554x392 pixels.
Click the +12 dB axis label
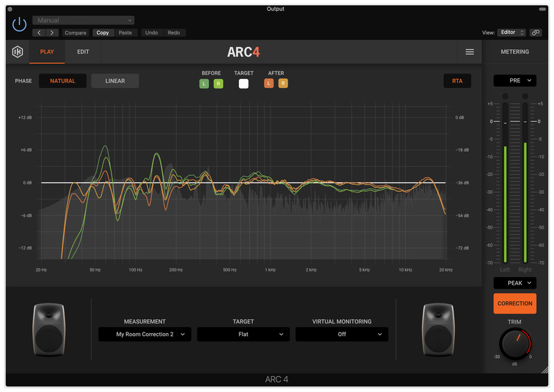click(x=25, y=117)
